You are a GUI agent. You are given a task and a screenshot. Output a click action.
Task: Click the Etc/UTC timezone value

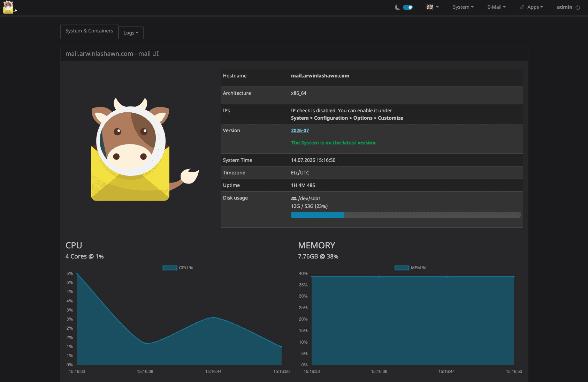click(300, 173)
